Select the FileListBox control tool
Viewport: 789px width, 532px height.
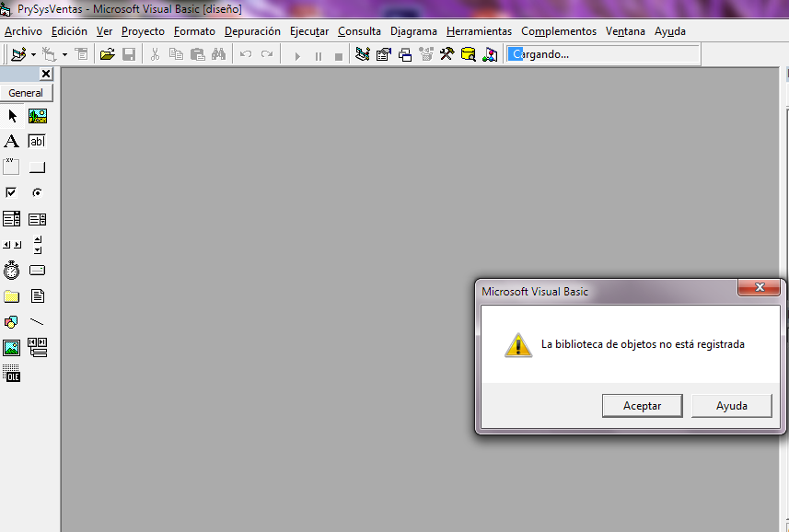tap(37, 296)
